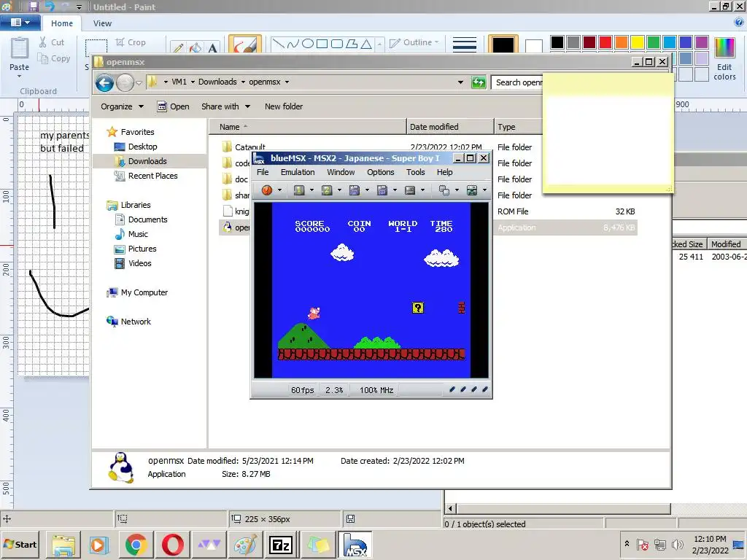Screen dimensions: 747x560
Task: Click the Opera icon in the taskbar
Action: click(172, 545)
